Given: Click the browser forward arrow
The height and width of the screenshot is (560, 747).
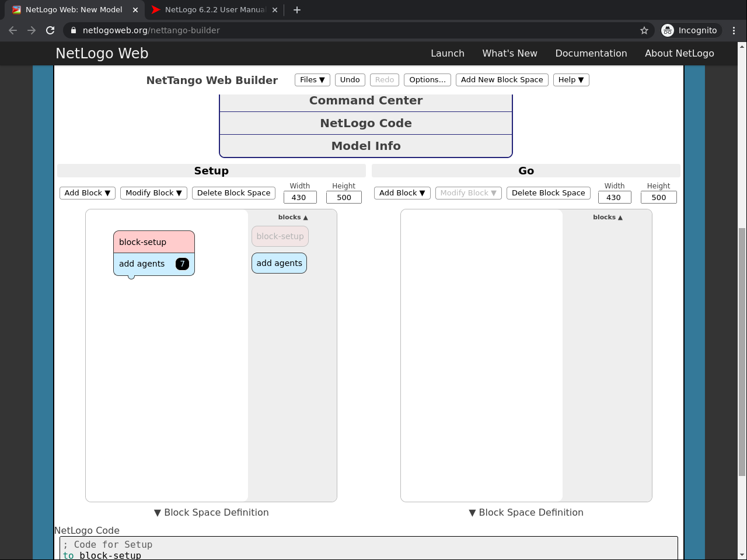Looking at the screenshot, I should [x=32, y=30].
